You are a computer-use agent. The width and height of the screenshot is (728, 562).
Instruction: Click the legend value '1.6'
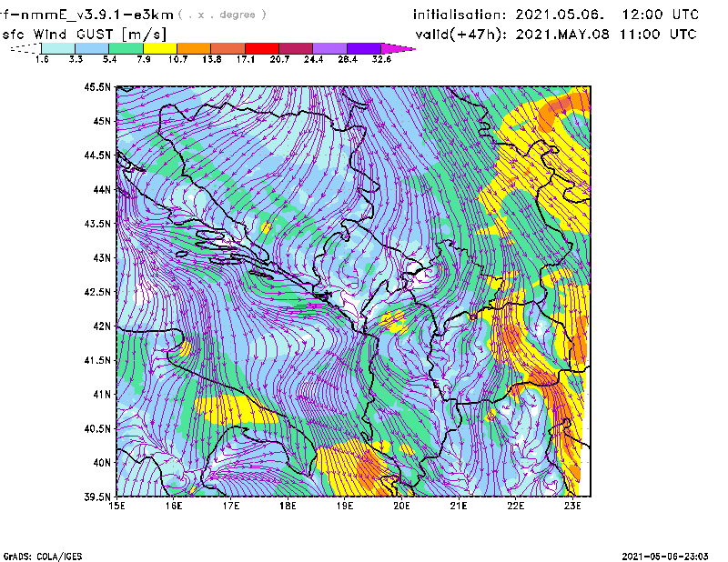tap(42, 59)
